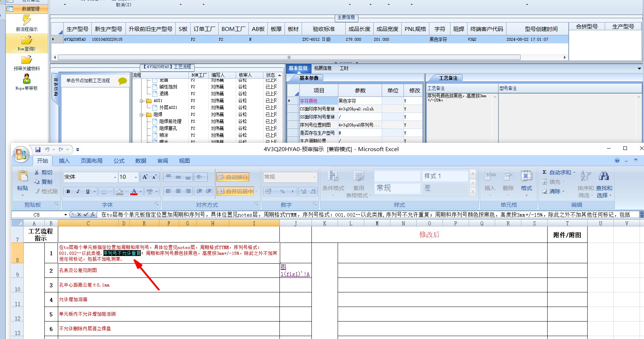Apply Underline formatting in Excel ribbon
The height and width of the screenshot is (339, 644).
pyautogui.click(x=88, y=192)
